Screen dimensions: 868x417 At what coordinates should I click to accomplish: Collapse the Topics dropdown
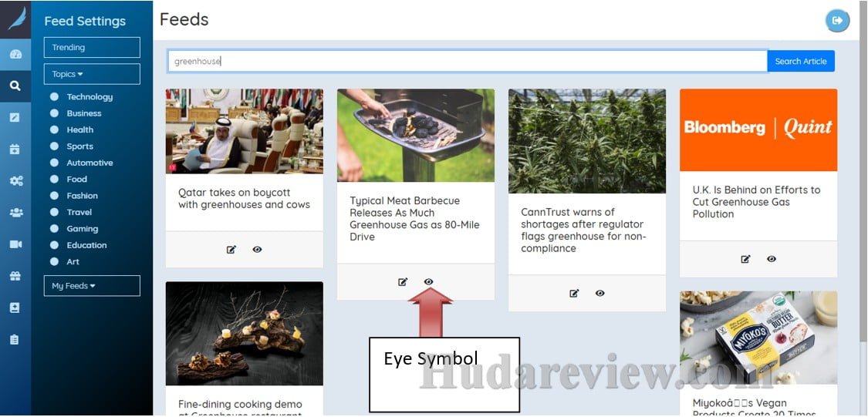92,74
